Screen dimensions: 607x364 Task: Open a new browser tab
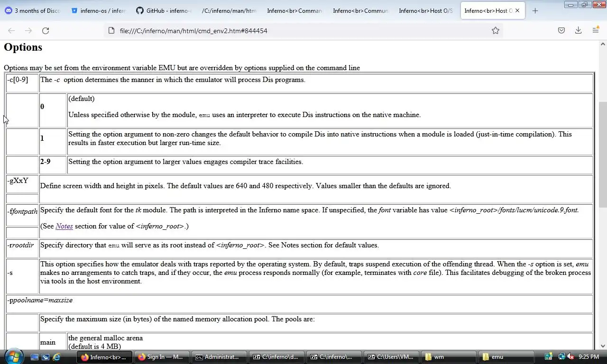(535, 10)
